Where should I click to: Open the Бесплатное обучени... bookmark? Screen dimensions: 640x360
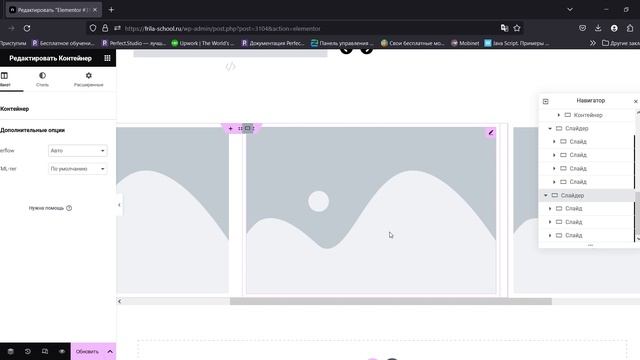(x=63, y=43)
